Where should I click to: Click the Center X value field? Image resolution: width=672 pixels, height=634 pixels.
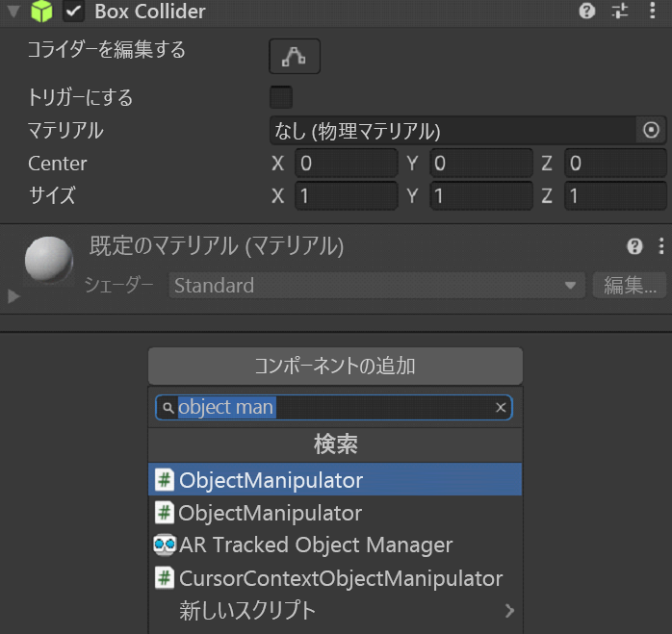click(347, 164)
